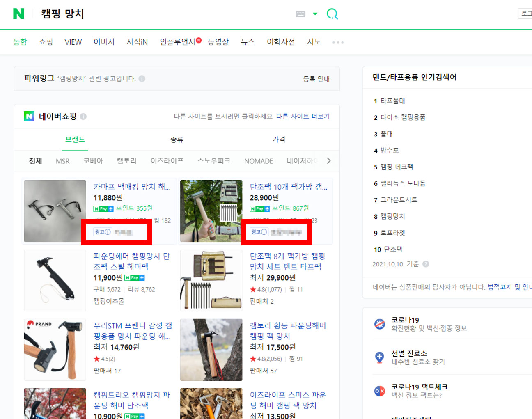Click N Pay badge next to 포인트 355원
This screenshot has height=419, width=532.
(103, 209)
